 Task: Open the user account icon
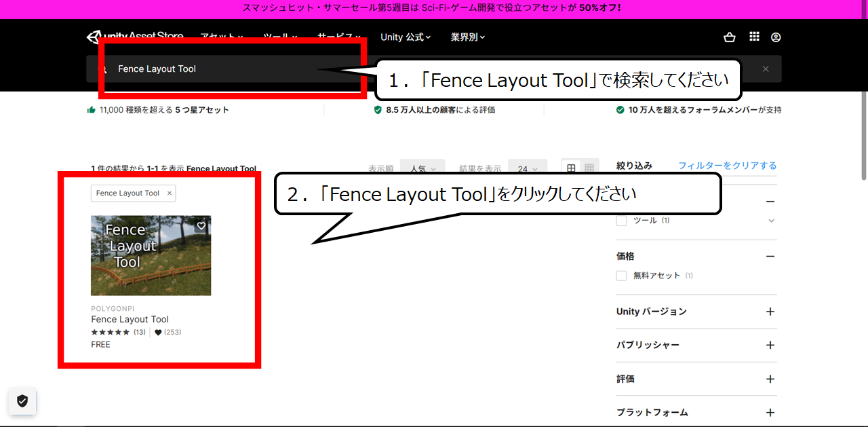(x=776, y=37)
